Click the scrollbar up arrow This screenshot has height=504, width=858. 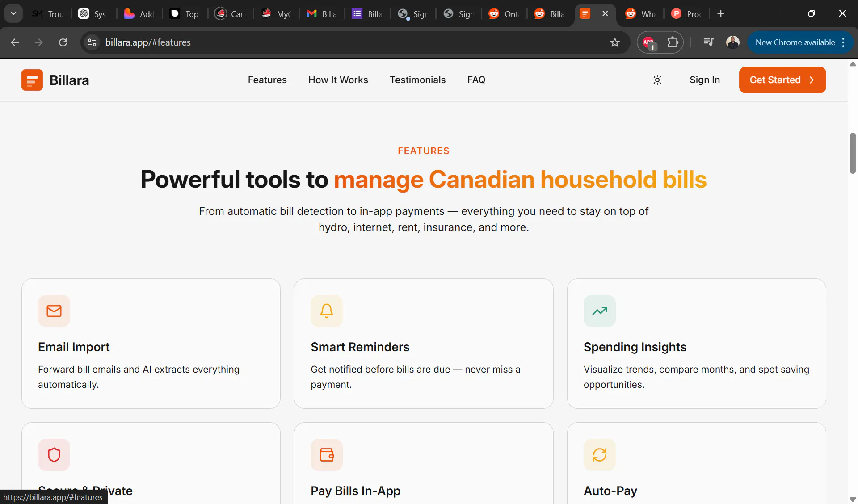point(853,64)
